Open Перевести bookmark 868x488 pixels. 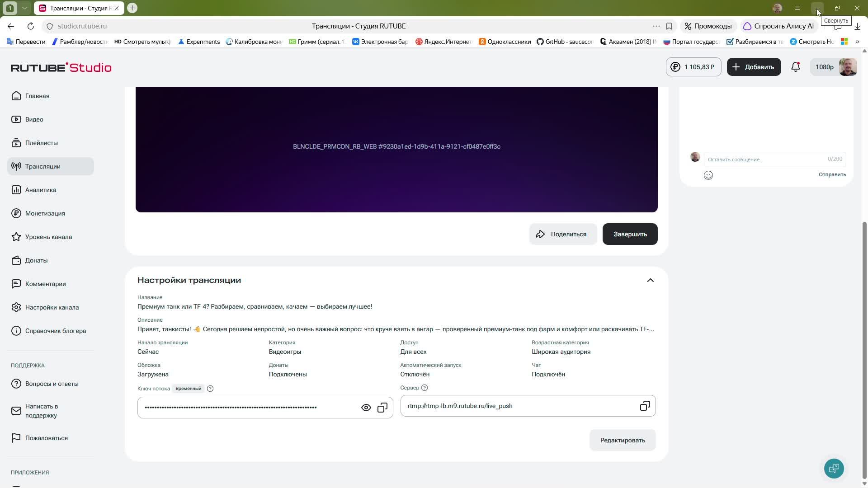26,42
